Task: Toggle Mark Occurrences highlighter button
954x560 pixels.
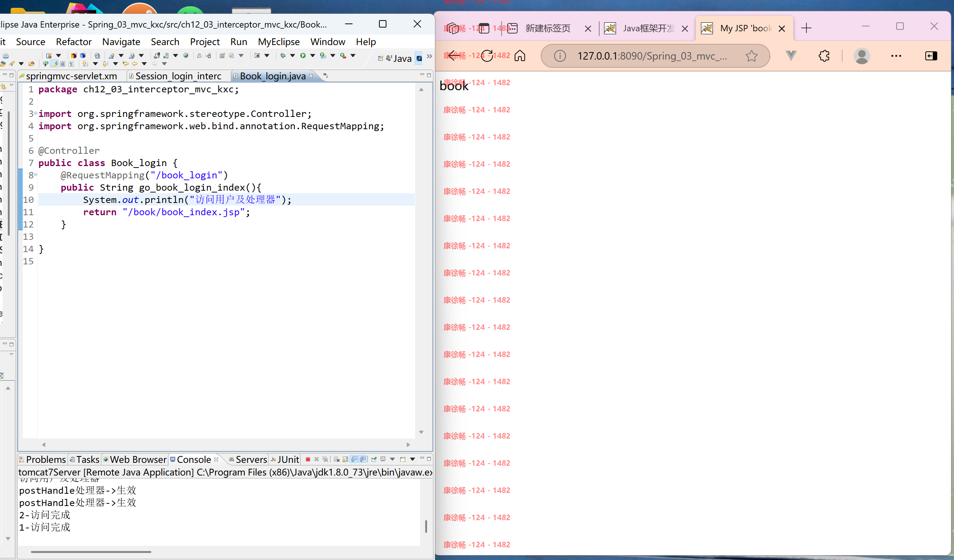Action: 54,64
